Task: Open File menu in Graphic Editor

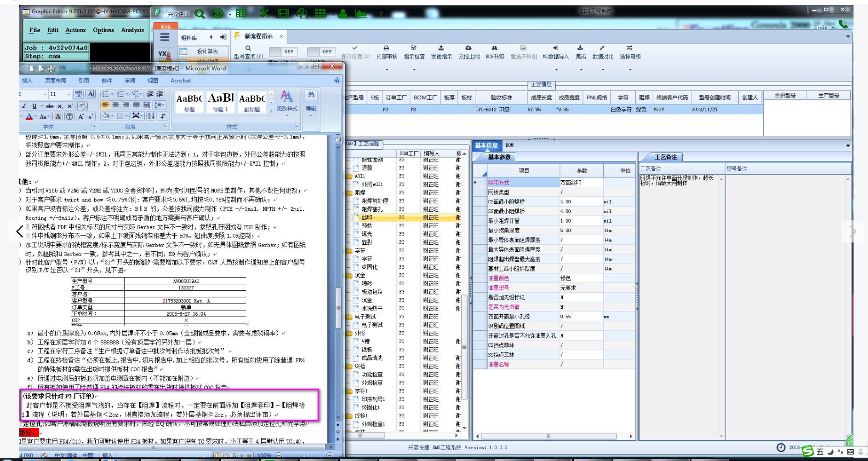Action: pyautogui.click(x=34, y=30)
